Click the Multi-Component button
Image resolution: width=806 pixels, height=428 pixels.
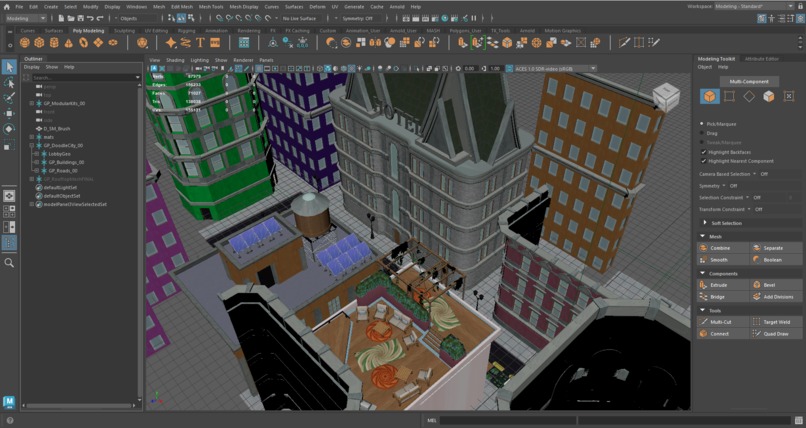point(748,81)
